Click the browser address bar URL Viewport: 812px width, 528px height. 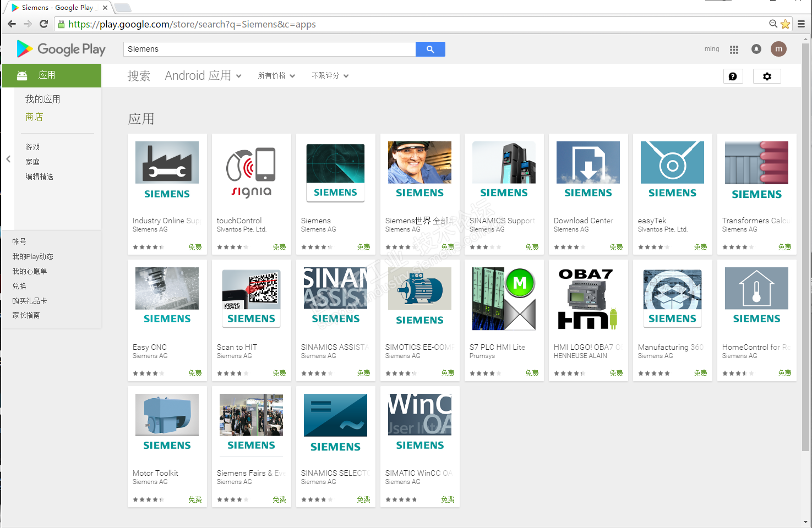[x=192, y=24]
